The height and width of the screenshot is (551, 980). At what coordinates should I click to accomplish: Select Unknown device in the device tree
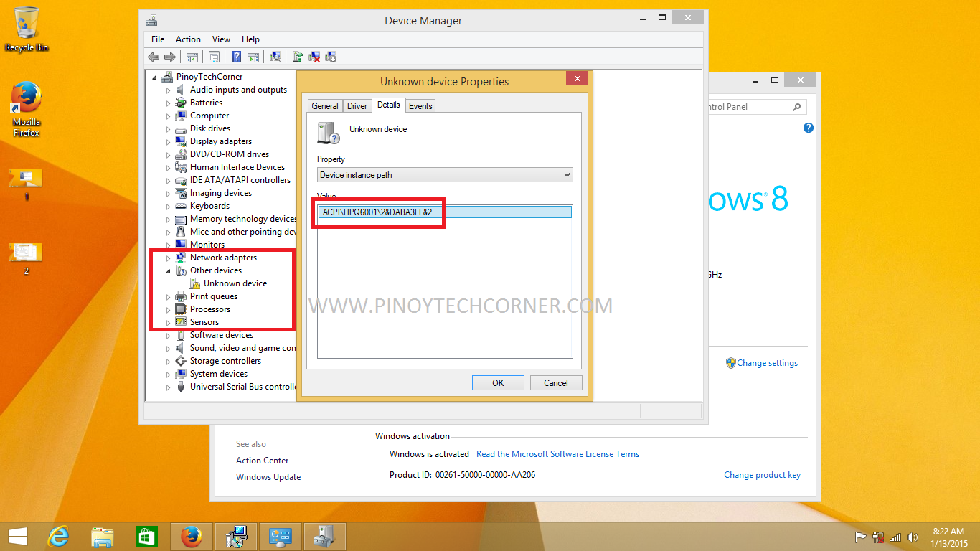[235, 283]
